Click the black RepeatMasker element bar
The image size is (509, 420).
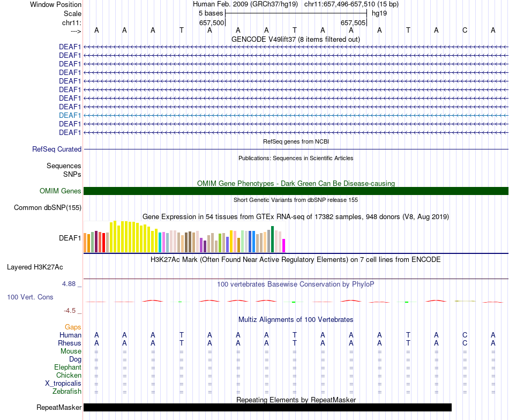[x=267, y=407]
